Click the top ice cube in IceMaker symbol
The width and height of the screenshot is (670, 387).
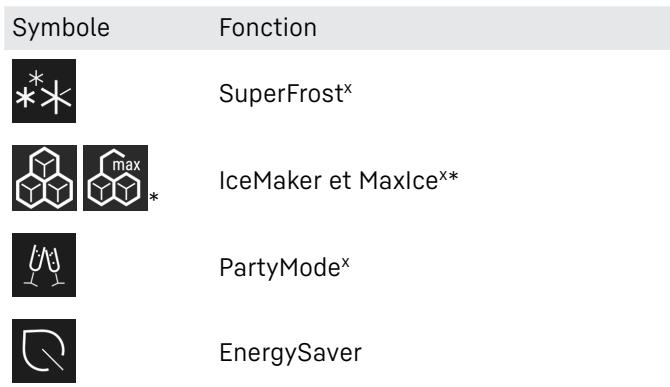click(x=44, y=163)
